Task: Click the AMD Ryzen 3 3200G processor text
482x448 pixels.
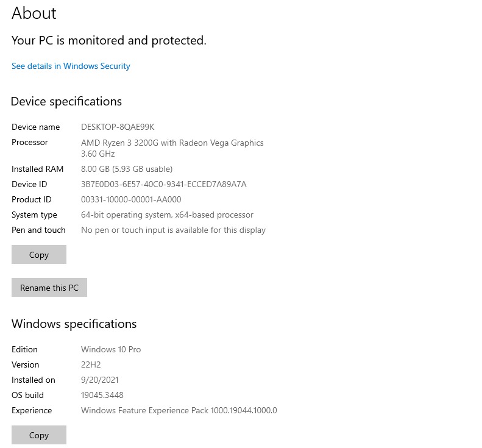Action: click(172, 143)
